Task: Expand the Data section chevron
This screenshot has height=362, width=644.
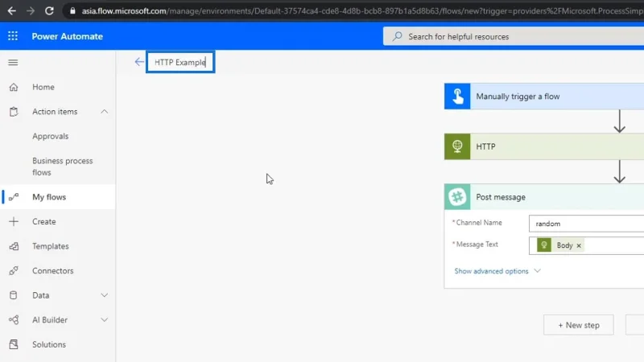Action: coord(105,295)
